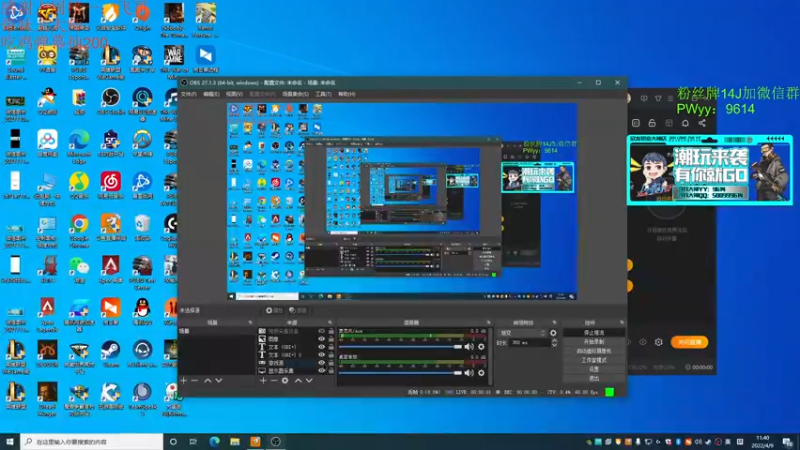Open source properties (属性) gear in OBS toolbar

274,310
